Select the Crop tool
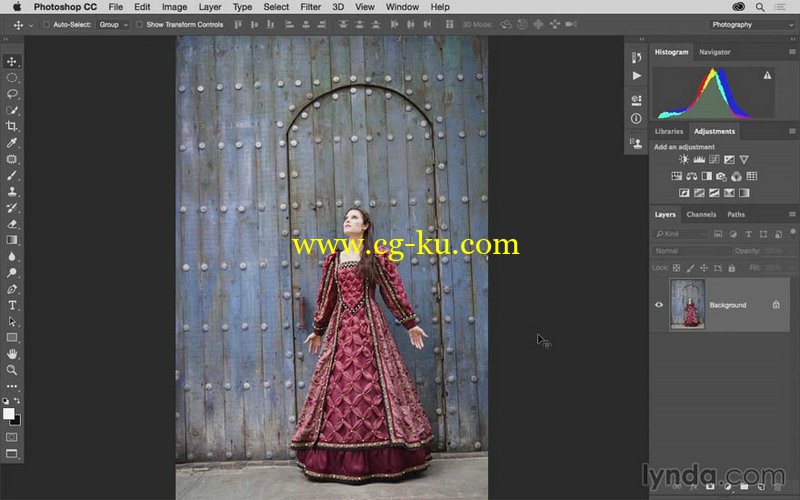Image resolution: width=800 pixels, height=500 pixels. [x=11, y=127]
